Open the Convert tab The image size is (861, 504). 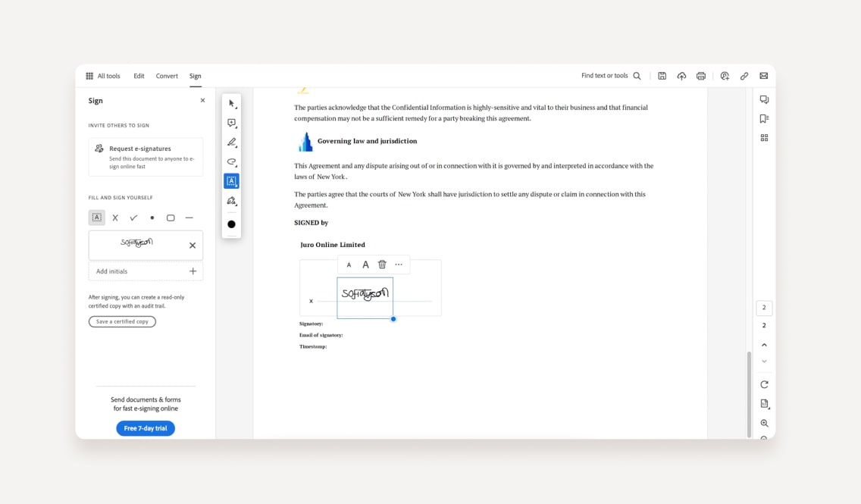click(167, 76)
